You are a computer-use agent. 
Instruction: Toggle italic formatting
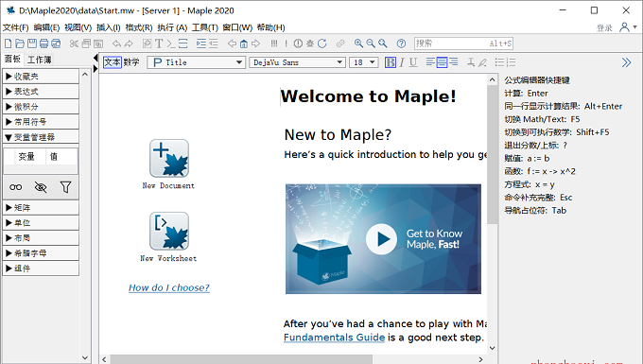(x=402, y=62)
